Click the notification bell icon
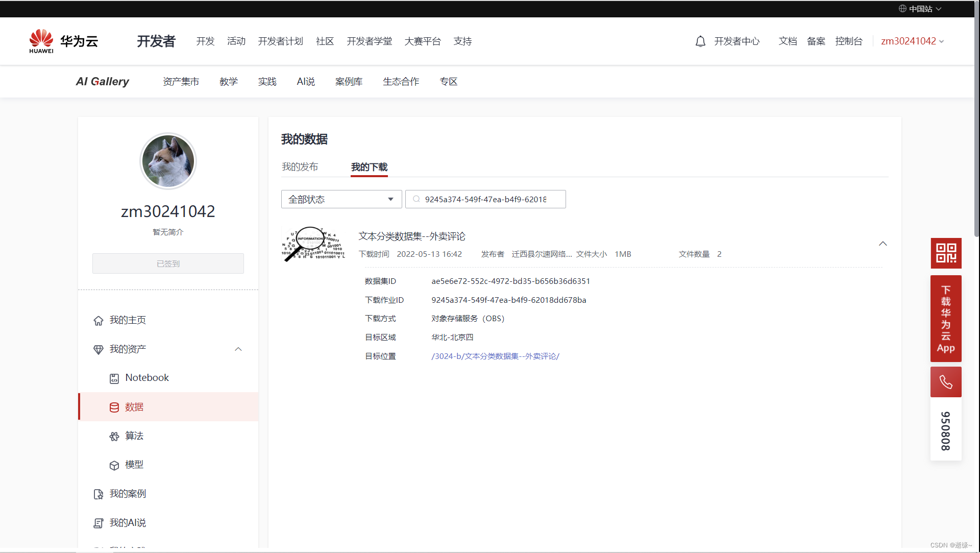The width and height of the screenshot is (980, 553). (700, 41)
